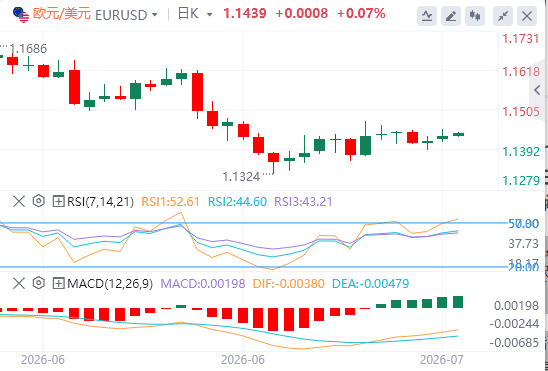Open the EURUSD symbol dropdown arrow
The height and width of the screenshot is (371, 548).
coord(154,15)
